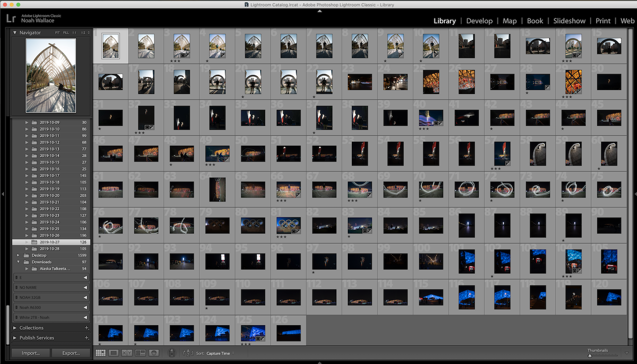Switch to Loupe view in the toolbar
This screenshot has height=364, width=637.
point(113,353)
